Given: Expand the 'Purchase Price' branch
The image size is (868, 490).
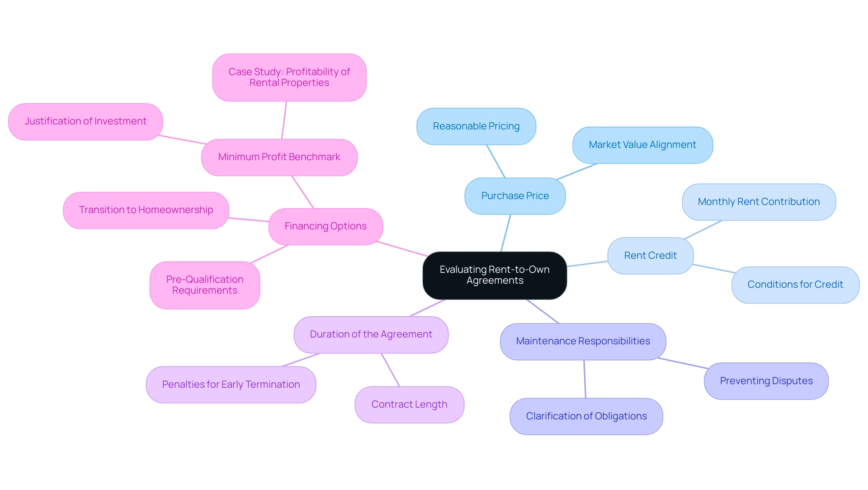Looking at the screenshot, I should click(514, 196).
